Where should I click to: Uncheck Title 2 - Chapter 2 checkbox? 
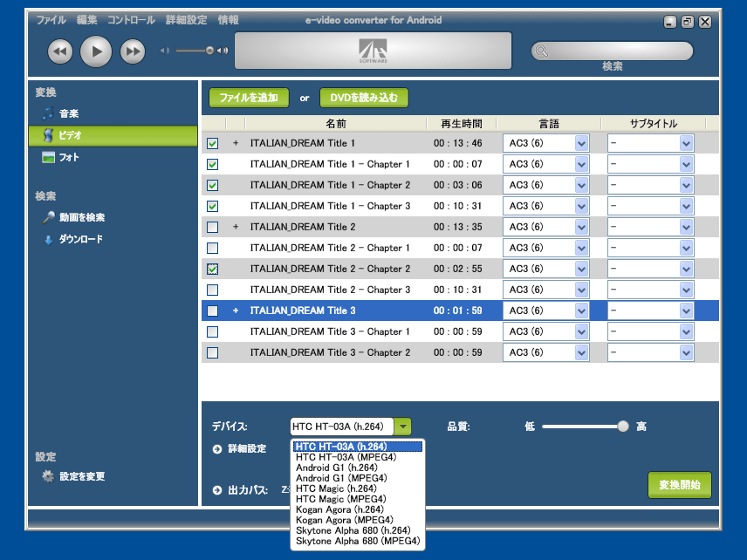pyautogui.click(x=212, y=269)
